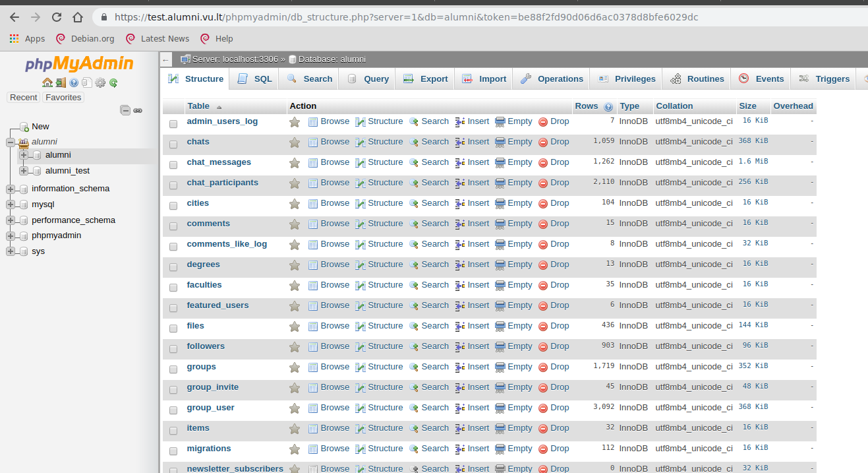Switch to the SQL tab
Screen dimensions: 868x473
pyautogui.click(x=254, y=79)
